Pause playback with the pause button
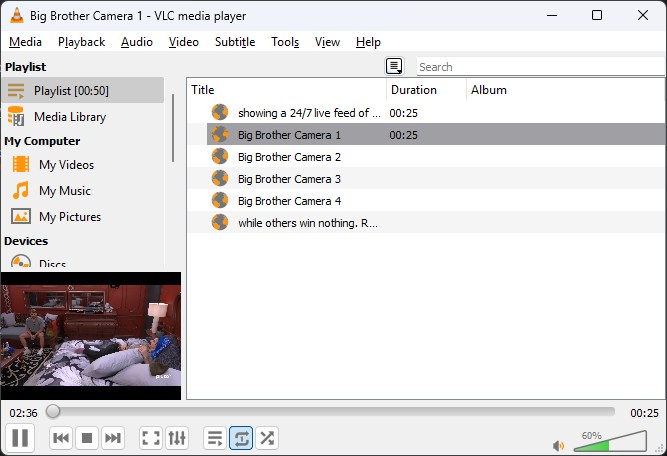 [x=20, y=438]
